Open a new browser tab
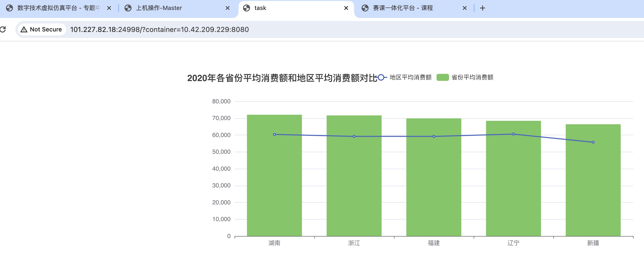Screen dimensions: 644x270 click(482, 8)
